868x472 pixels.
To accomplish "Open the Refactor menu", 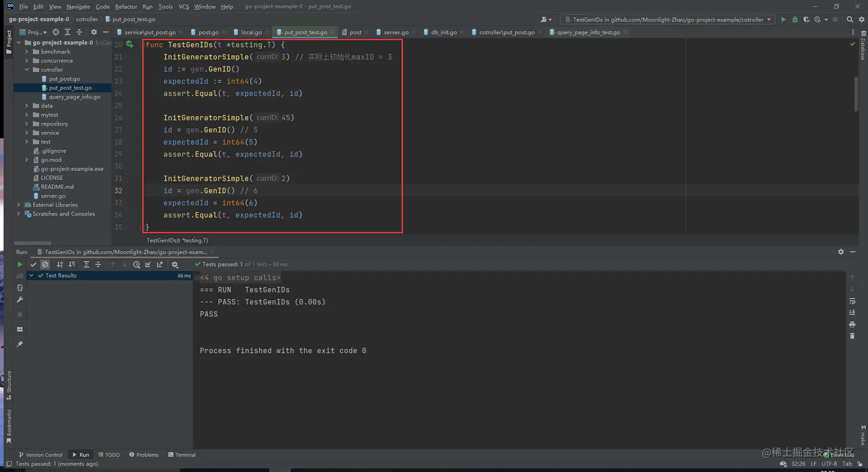I will [x=126, y=6].
